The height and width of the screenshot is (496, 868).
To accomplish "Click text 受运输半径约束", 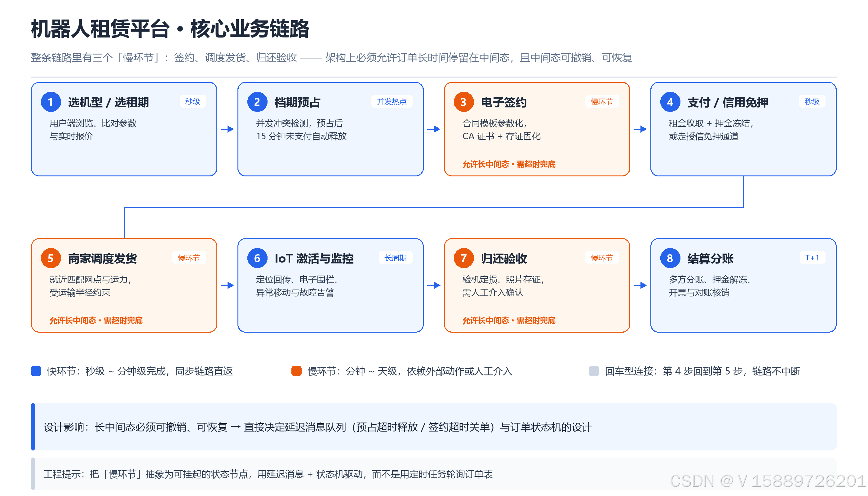I will [x=80, y=293].
